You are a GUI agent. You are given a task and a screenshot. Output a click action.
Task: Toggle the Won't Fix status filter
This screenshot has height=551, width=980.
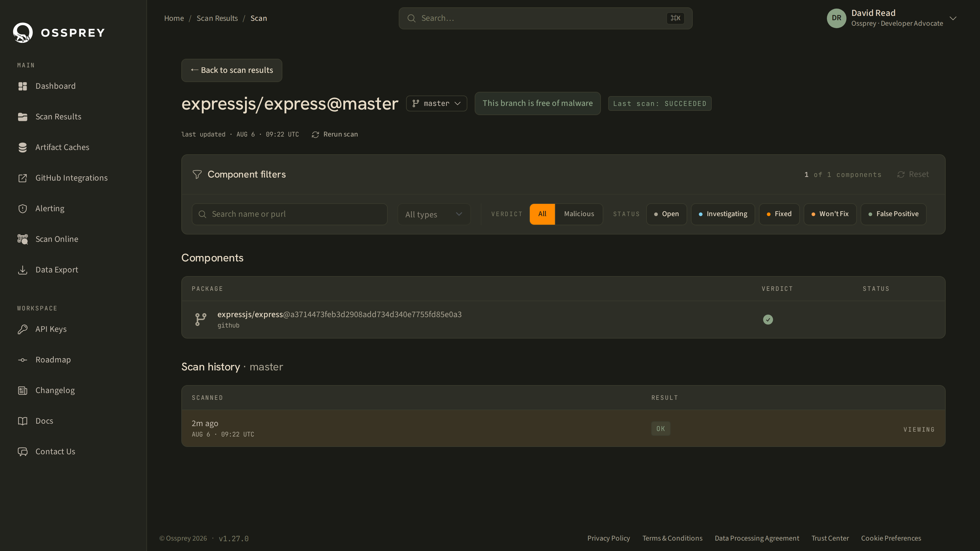coord(830,214)
